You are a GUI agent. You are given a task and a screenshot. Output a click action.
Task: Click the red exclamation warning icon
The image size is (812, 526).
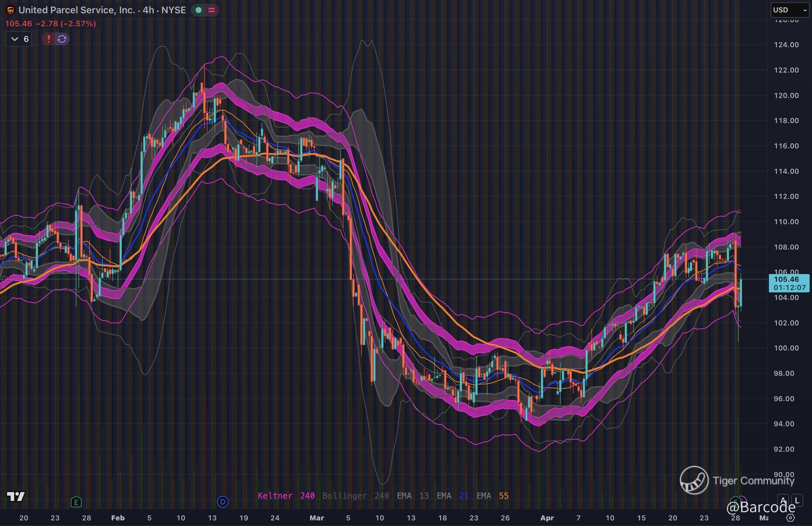49,39
